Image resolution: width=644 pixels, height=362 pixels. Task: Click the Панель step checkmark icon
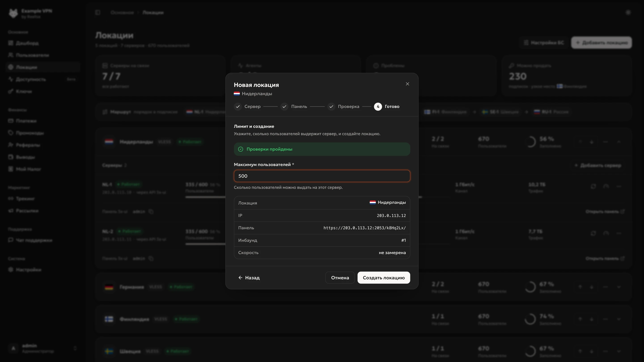click(284, 106)
